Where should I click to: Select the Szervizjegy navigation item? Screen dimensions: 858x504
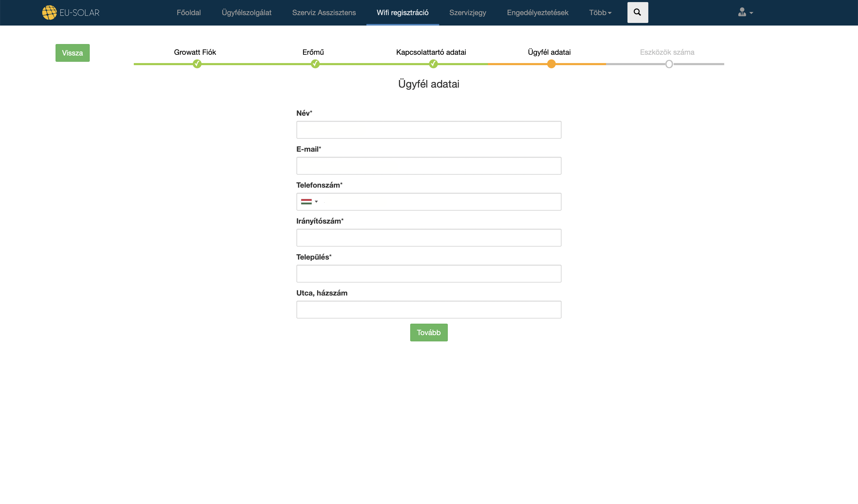pos(468,13)
